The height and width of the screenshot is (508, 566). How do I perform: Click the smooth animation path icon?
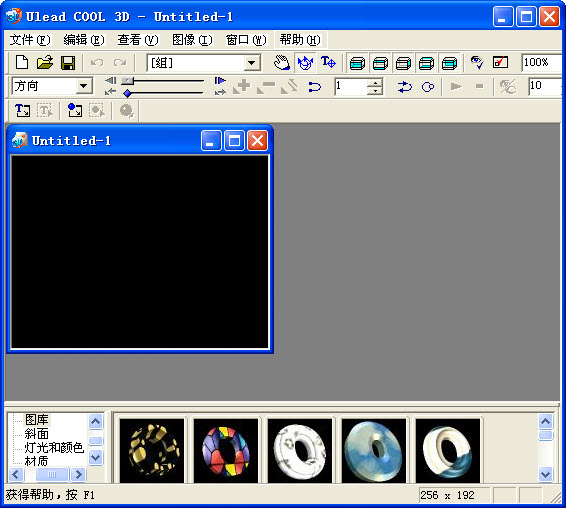315,87
